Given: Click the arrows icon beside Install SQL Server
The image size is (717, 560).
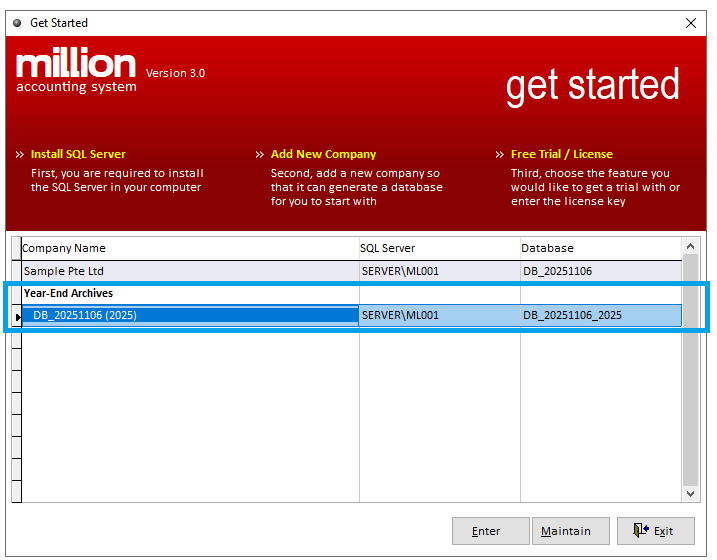Looking at the screenshot, I should point(20,155).
